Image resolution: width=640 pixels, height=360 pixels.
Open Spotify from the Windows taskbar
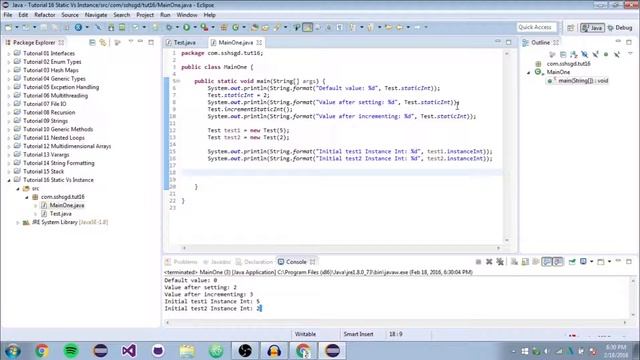pos(71,351)
